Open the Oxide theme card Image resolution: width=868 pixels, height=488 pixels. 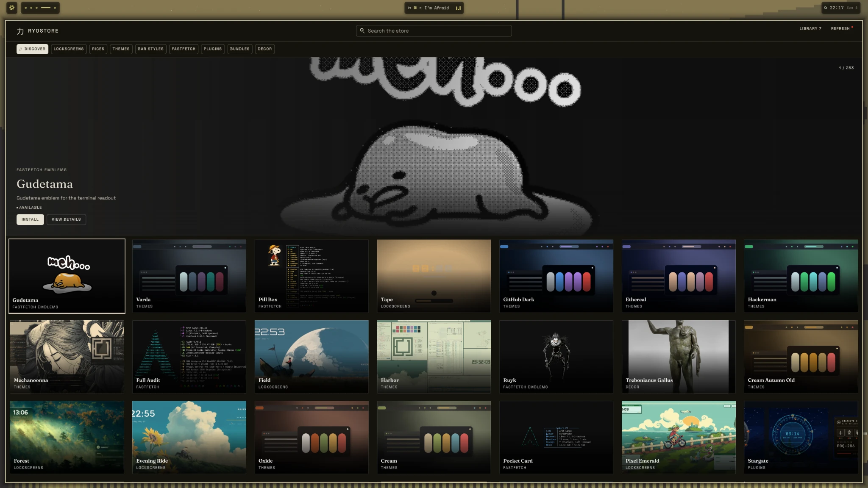[312, 437]
